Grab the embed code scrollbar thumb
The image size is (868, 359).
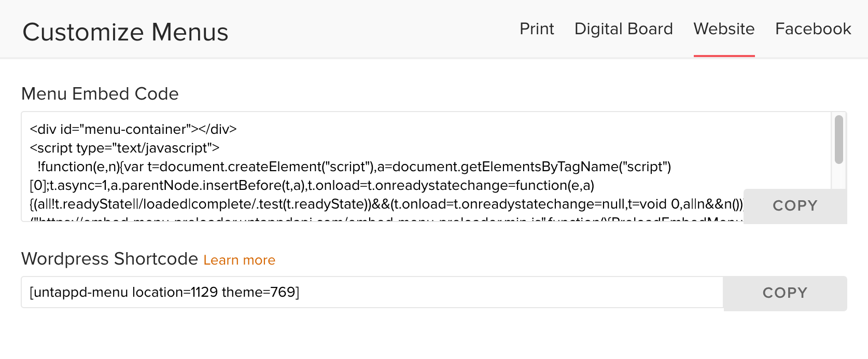[x=838, y=139]
